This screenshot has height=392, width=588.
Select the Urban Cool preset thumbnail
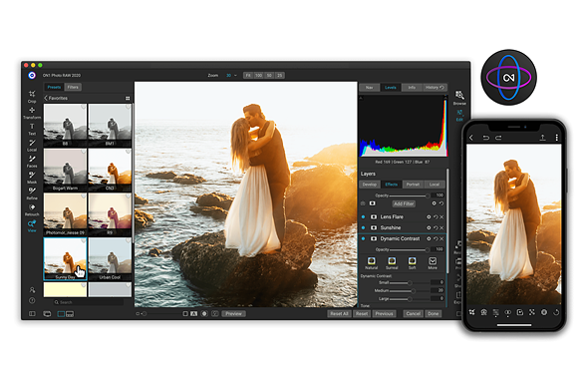pos(110,259)
